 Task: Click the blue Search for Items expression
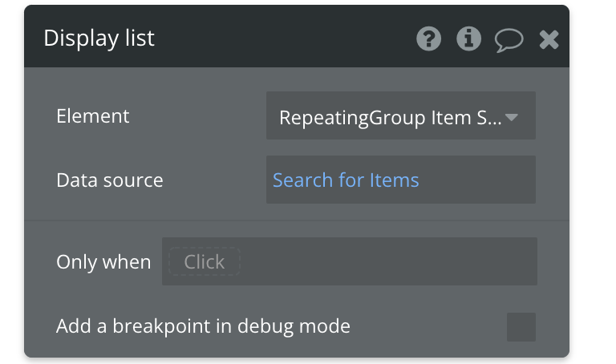coord(346,180)
